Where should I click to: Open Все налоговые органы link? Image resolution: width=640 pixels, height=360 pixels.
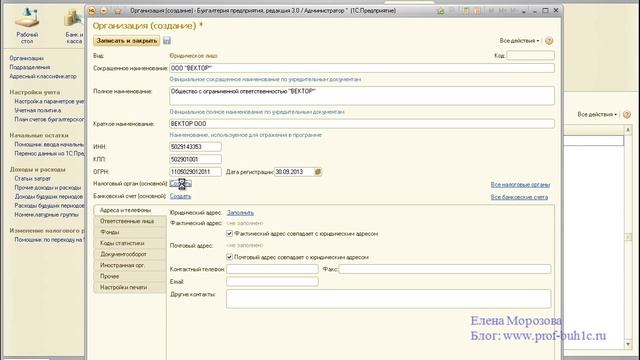[520, 184]
